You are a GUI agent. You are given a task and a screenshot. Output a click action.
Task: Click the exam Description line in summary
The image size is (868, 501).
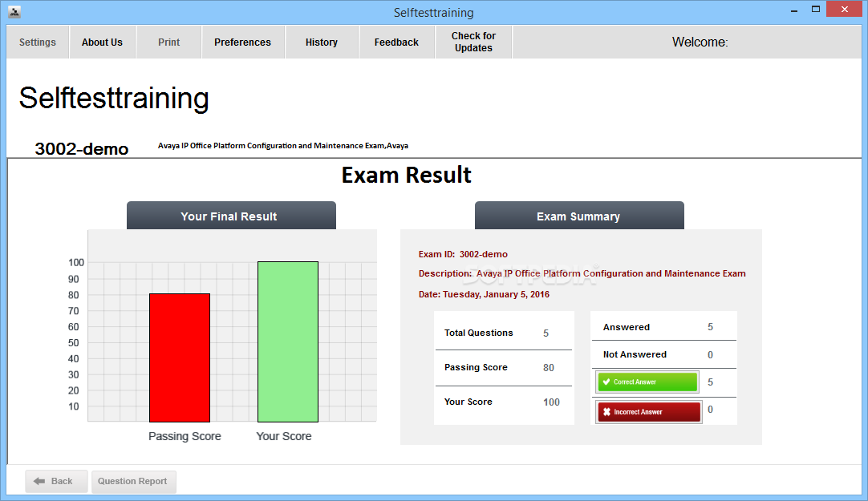point(582,273)
